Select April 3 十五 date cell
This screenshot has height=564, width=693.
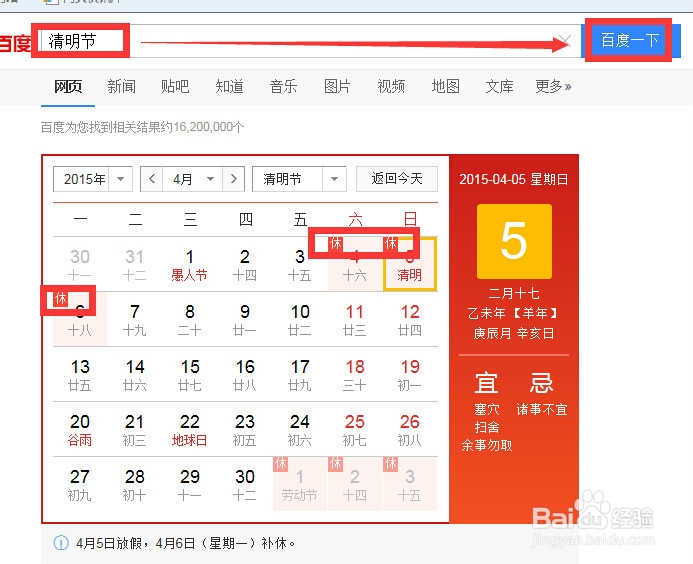300,264
